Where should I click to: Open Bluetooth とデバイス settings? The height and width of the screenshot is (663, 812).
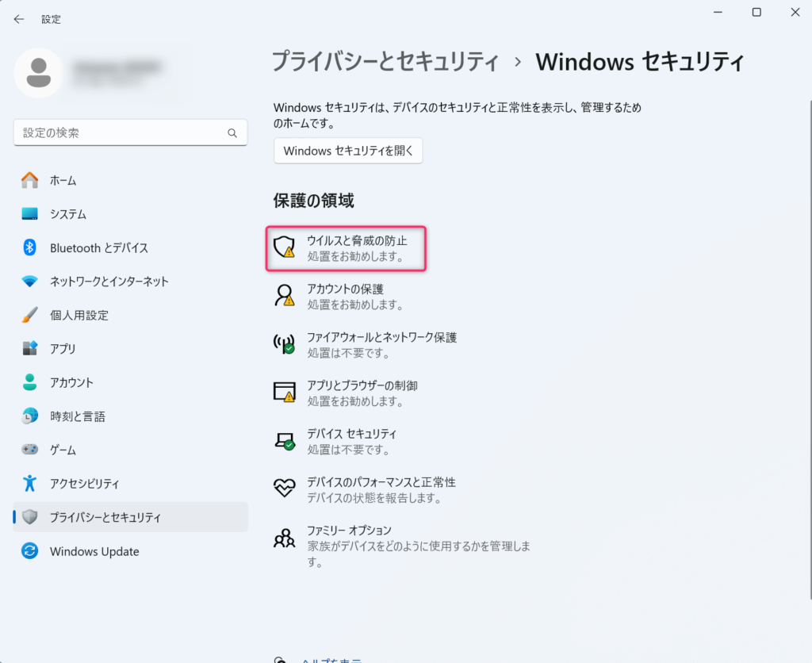tap(131, 247)
